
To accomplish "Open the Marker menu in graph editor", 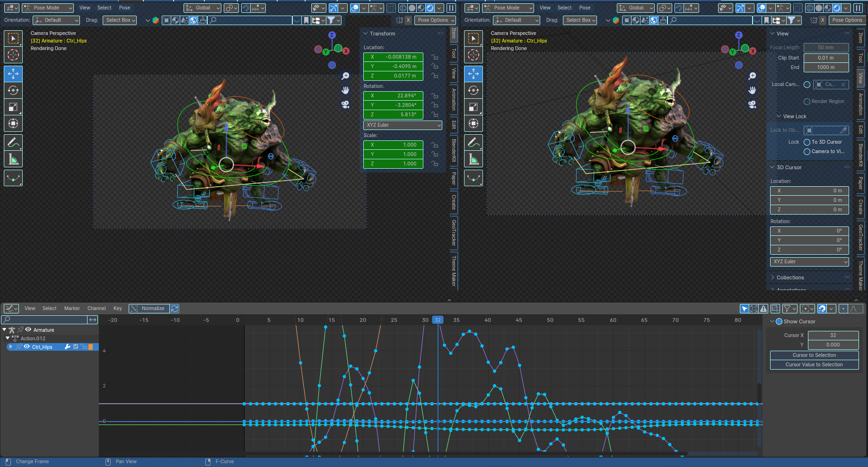I will 72,309.
